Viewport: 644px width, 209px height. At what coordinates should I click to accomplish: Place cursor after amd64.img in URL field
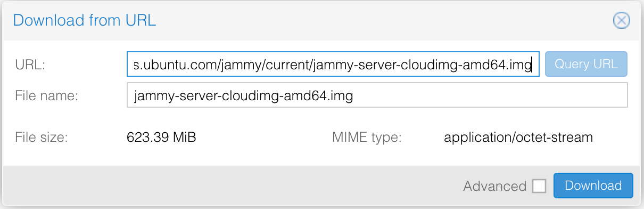coord(533,65)
